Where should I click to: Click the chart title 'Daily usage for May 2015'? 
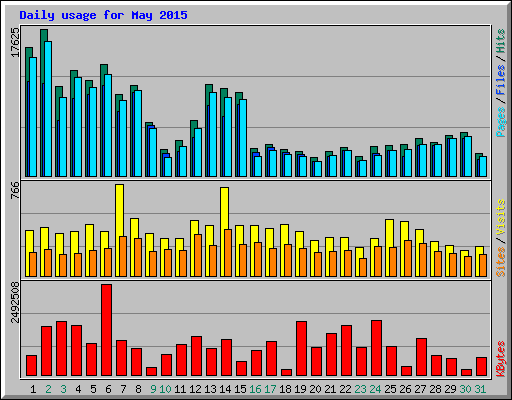click(103, 15)
